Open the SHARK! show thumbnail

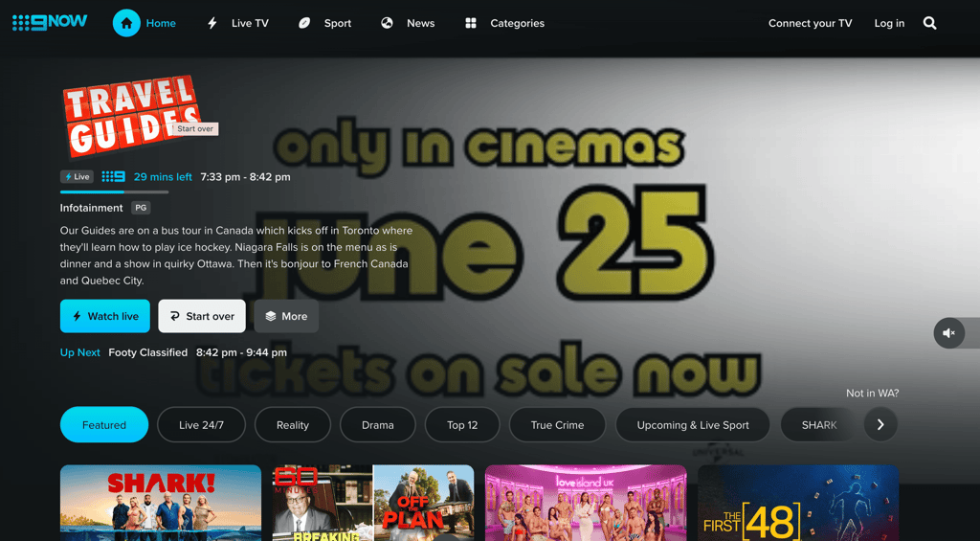161,503
